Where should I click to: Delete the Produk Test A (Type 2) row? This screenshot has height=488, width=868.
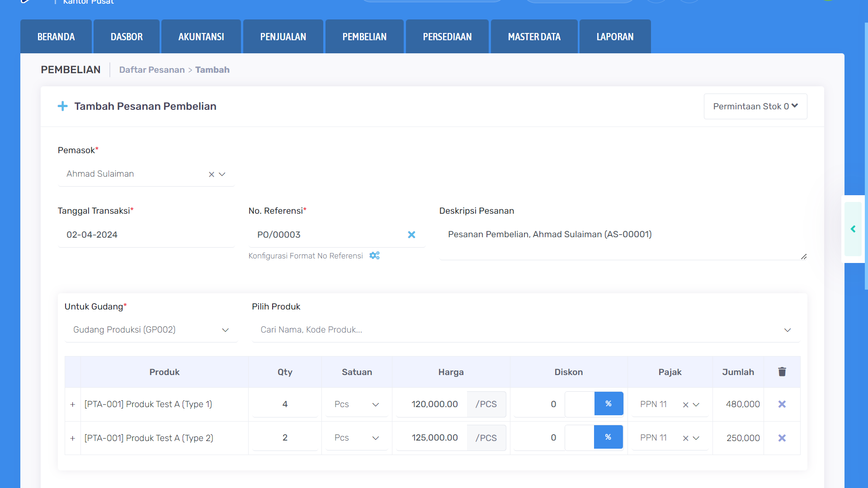pos(782,438)
